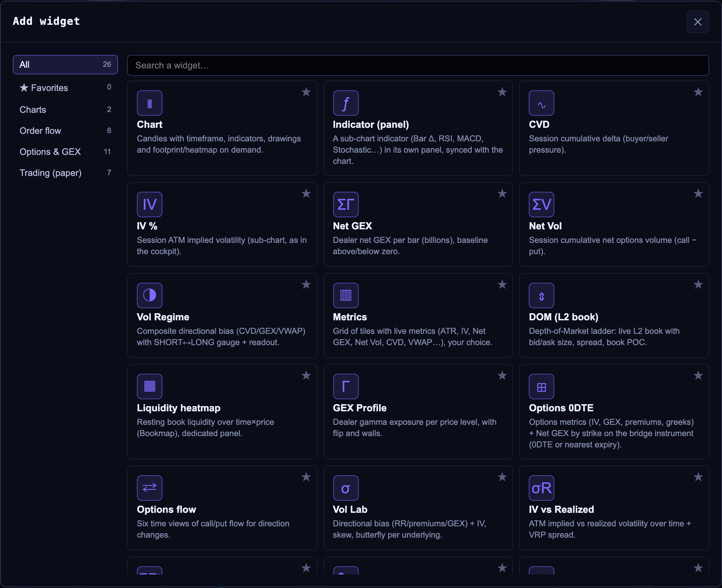Viewport: 722px width, 588px height.
Task: Open the Favorites category
Action: pos(65,88)
